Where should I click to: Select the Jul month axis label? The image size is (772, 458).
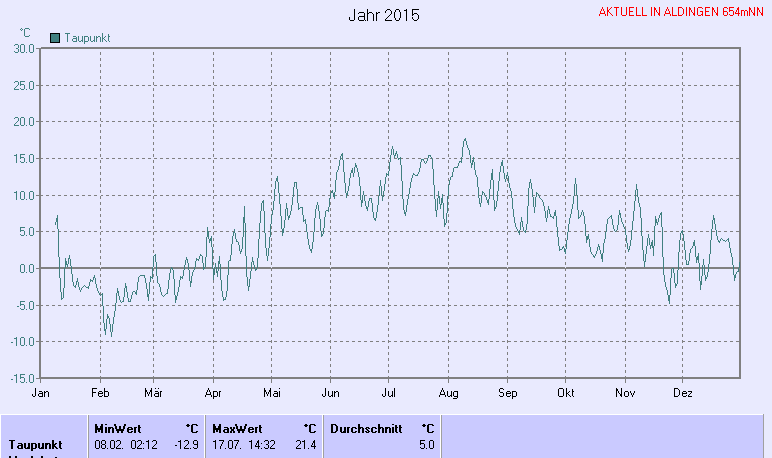(x=389, y=393)
